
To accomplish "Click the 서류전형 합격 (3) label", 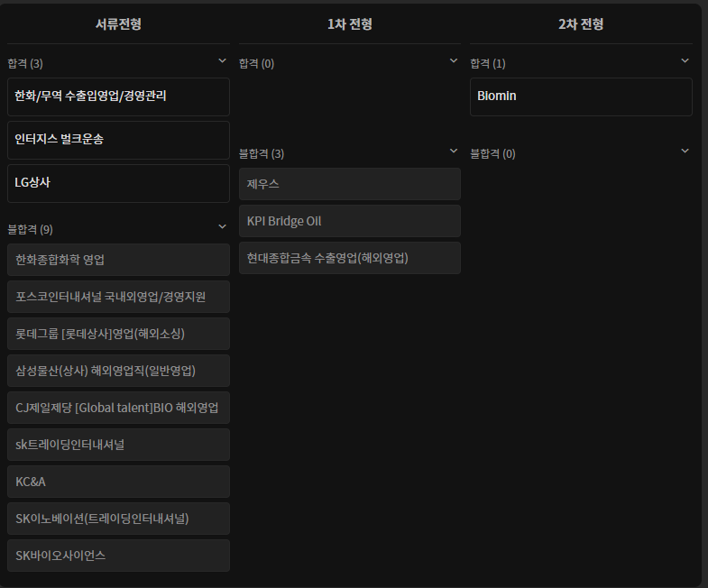I will (x=25, y=64).
